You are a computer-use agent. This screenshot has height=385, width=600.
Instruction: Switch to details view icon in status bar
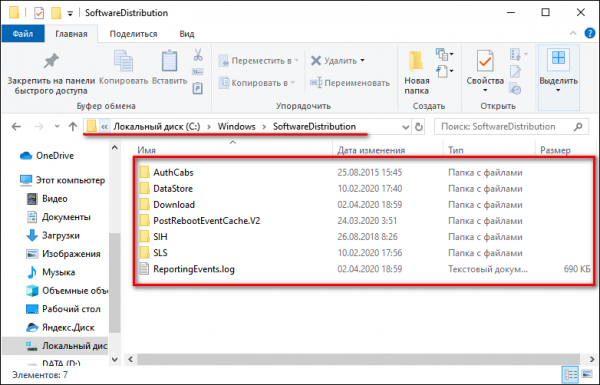click(x=570, y=374)
